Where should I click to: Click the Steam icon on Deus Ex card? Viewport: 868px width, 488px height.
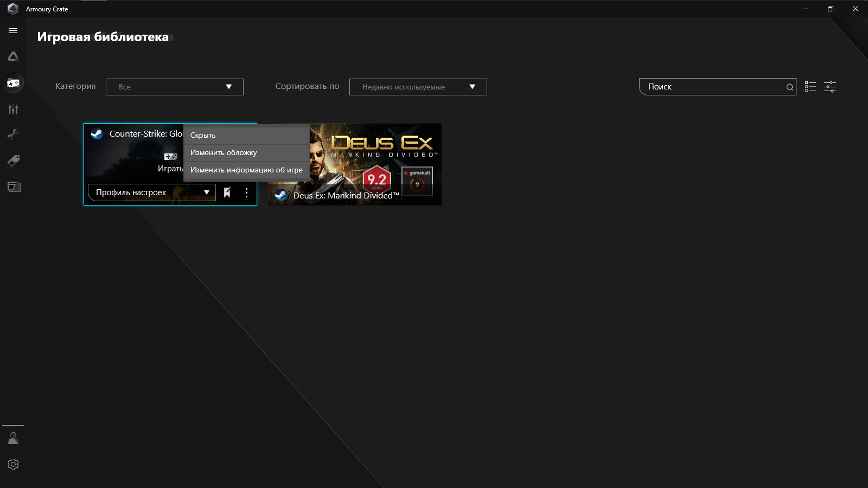point(280,195)
